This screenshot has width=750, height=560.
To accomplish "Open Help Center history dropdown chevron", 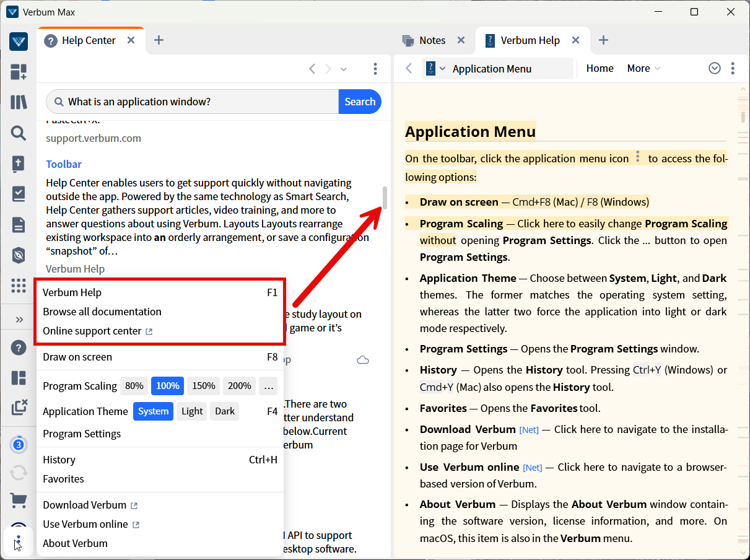I will 344,69.
